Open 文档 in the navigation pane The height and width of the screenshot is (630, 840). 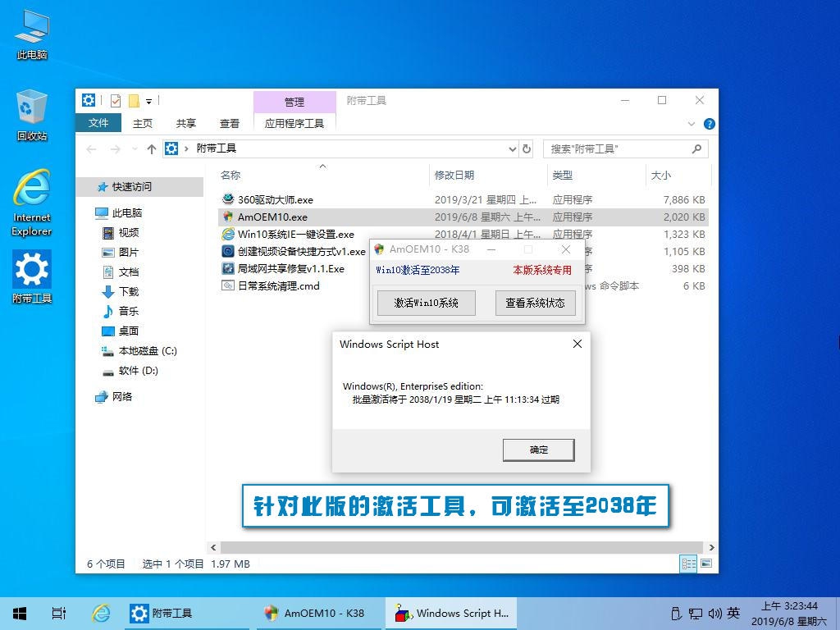[x=129, y=272]
